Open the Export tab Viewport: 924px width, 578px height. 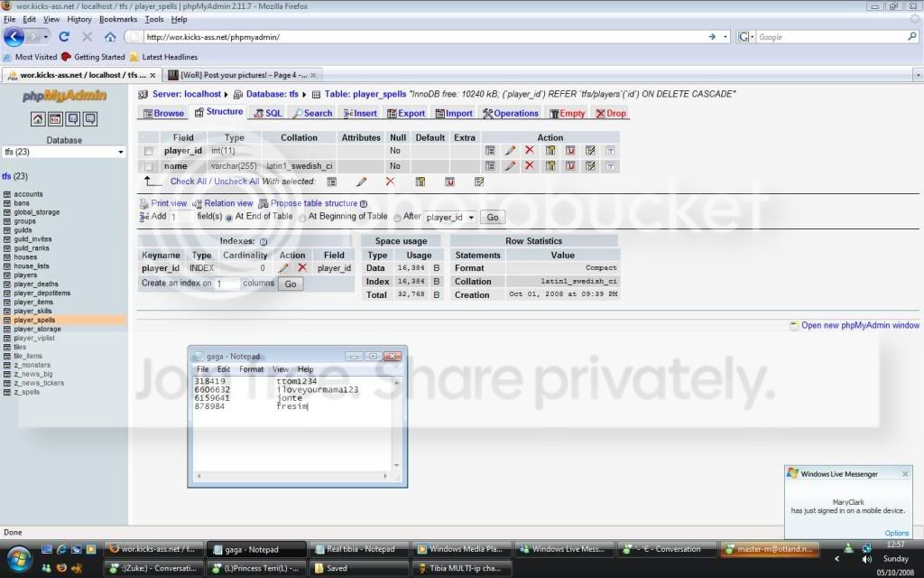click(x=406, y=113)
